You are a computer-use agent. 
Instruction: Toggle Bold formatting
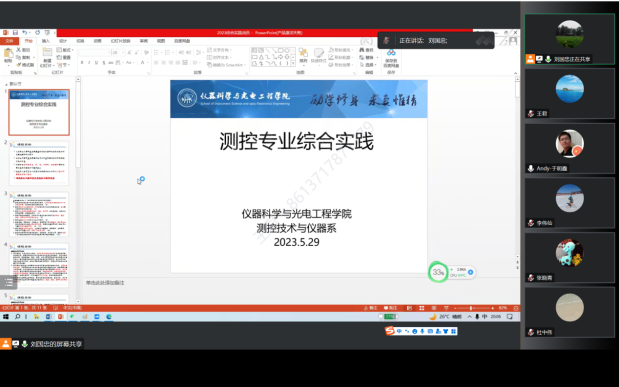82,62
